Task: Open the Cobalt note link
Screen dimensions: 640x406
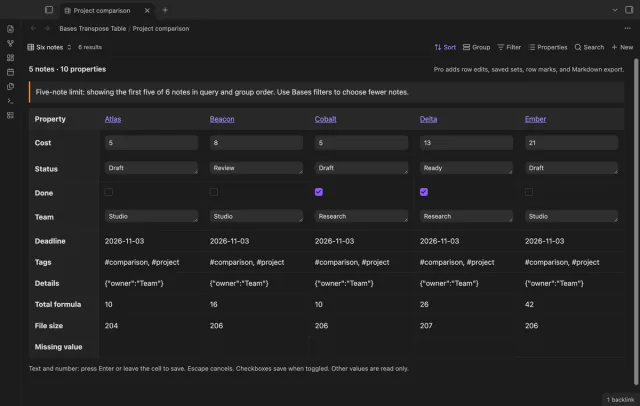Action: click(x=325, y=119)
